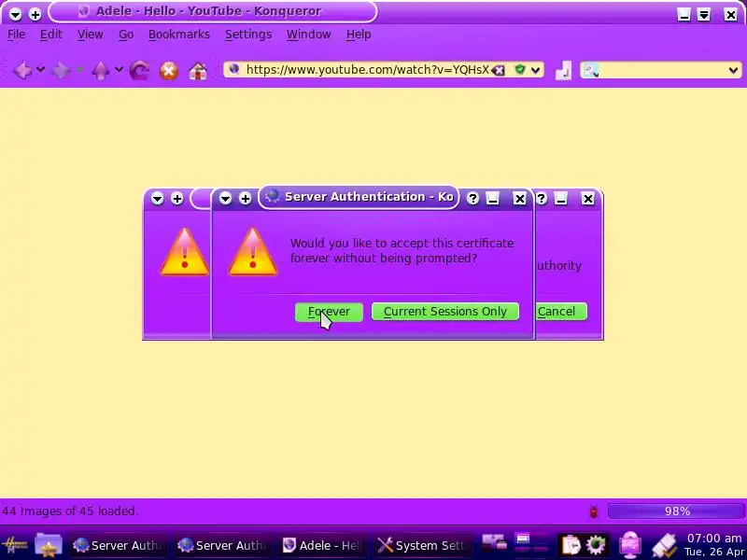Switch to System Settings in the taskbar
The width and height of the screenshot is (747, 560).
point(422,545)
